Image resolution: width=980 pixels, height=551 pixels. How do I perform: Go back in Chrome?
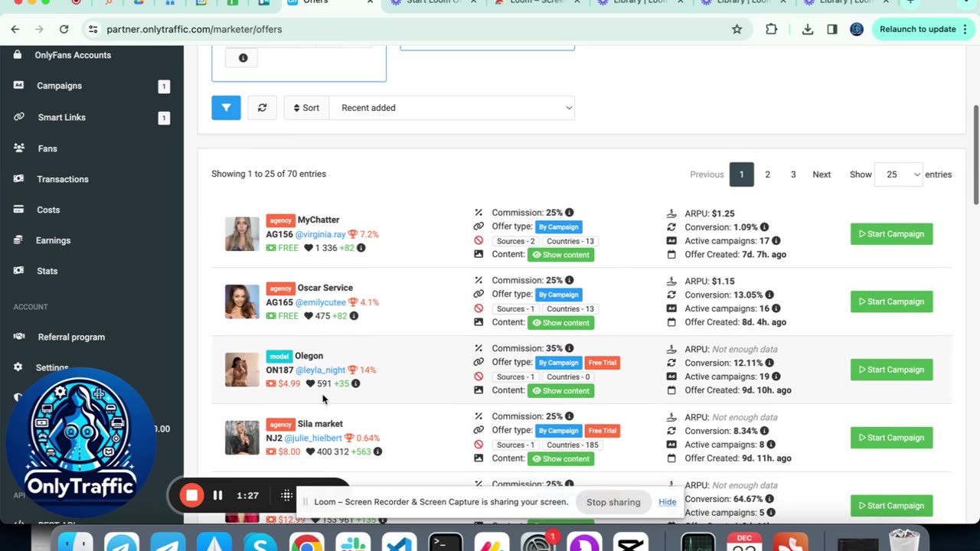pyautogui.click(x=15, y=29)
